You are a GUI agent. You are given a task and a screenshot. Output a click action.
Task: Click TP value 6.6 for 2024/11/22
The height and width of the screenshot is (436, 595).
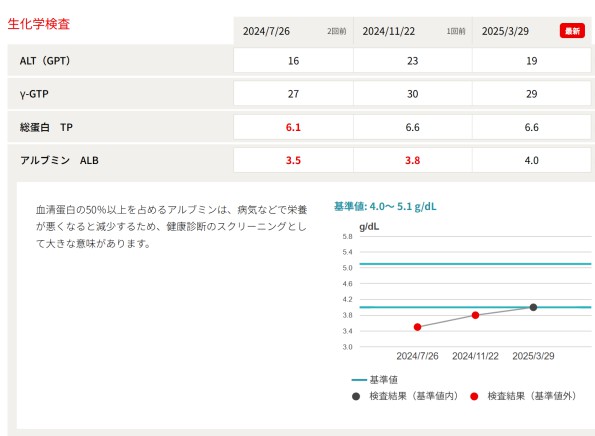click(x=412, y=127)
